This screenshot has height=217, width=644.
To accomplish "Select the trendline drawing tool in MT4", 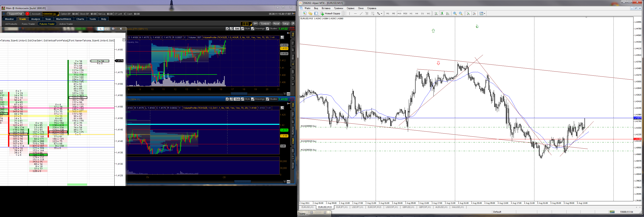I will [x=361, y=13].
